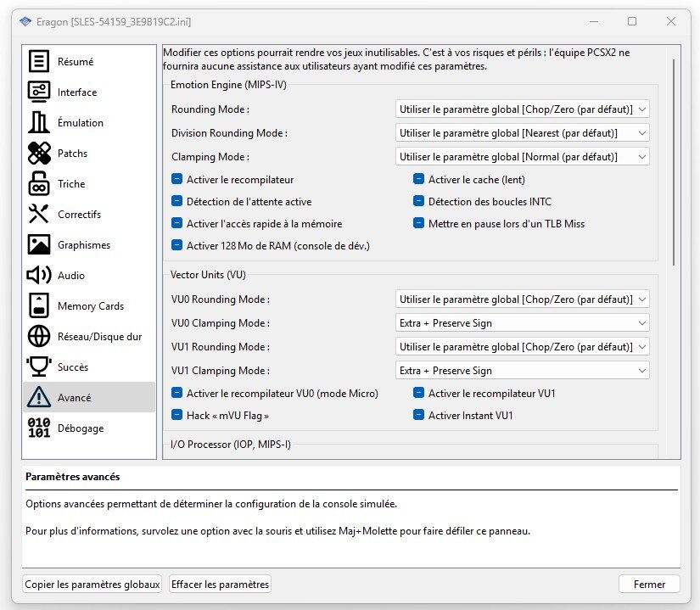Click the settings panel vertical scrollbar
Viewport: 700px width, 610px height.
[x=675, y=161]
